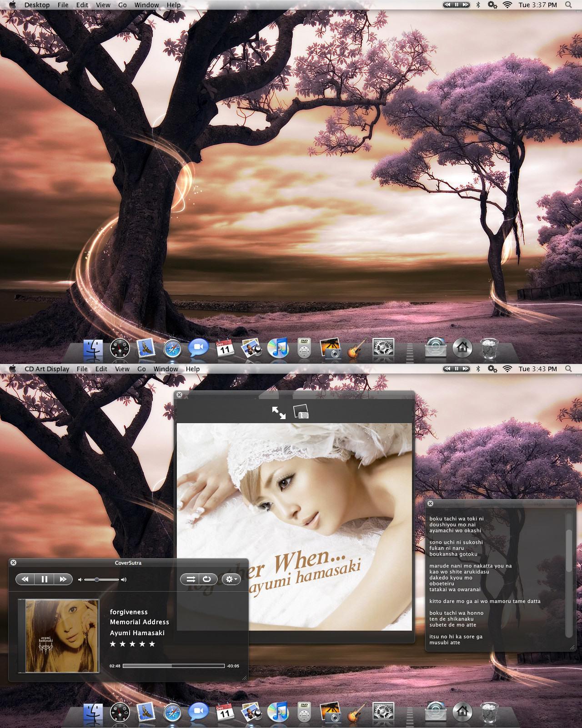Click the CoverSutra song progress bar
582x728 pixels.
tap(174, 666)
